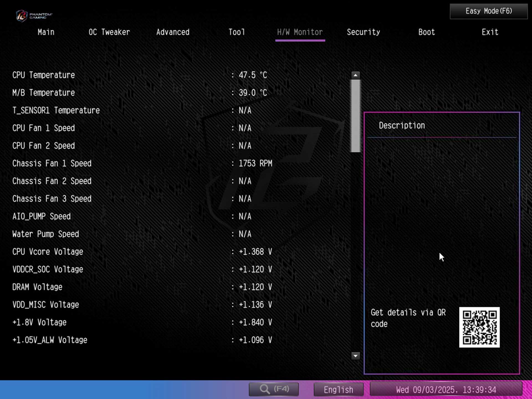Open the Boot tab

pos(426,32)
